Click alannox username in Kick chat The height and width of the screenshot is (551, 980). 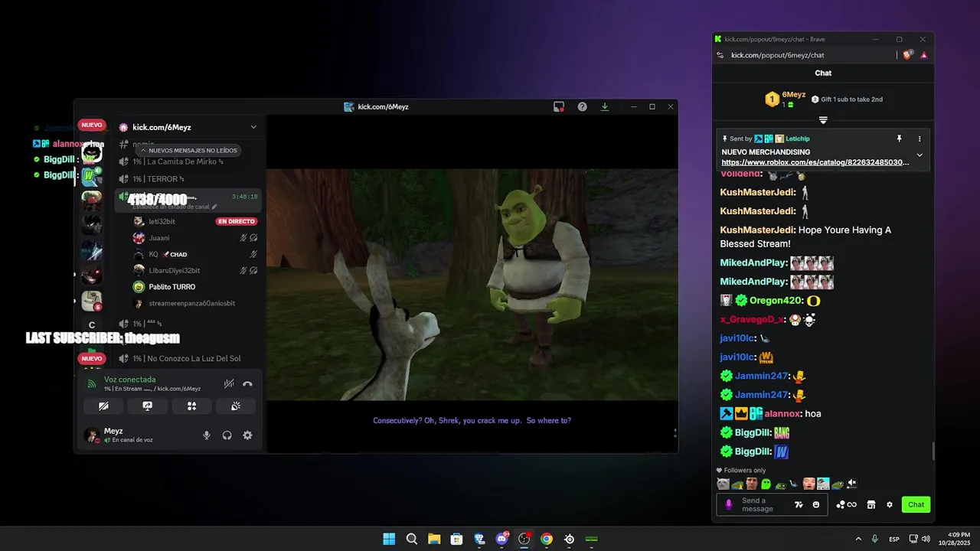[x=782, y=413]
